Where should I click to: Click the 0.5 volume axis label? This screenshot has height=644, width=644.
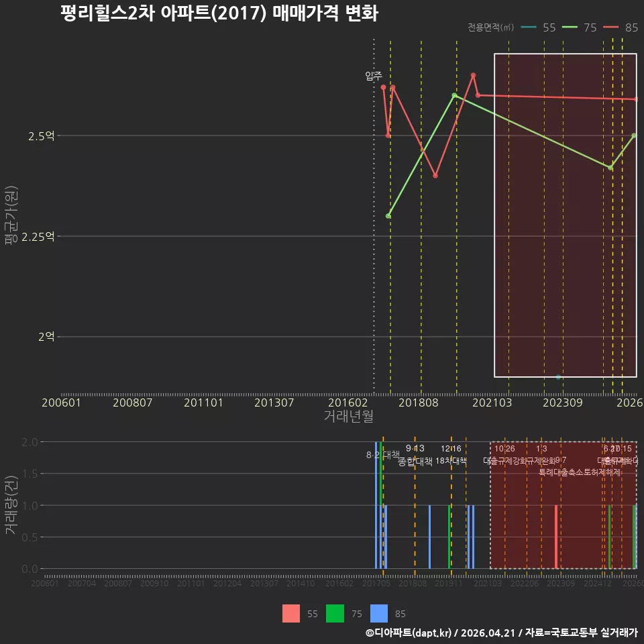pos(30,537)
